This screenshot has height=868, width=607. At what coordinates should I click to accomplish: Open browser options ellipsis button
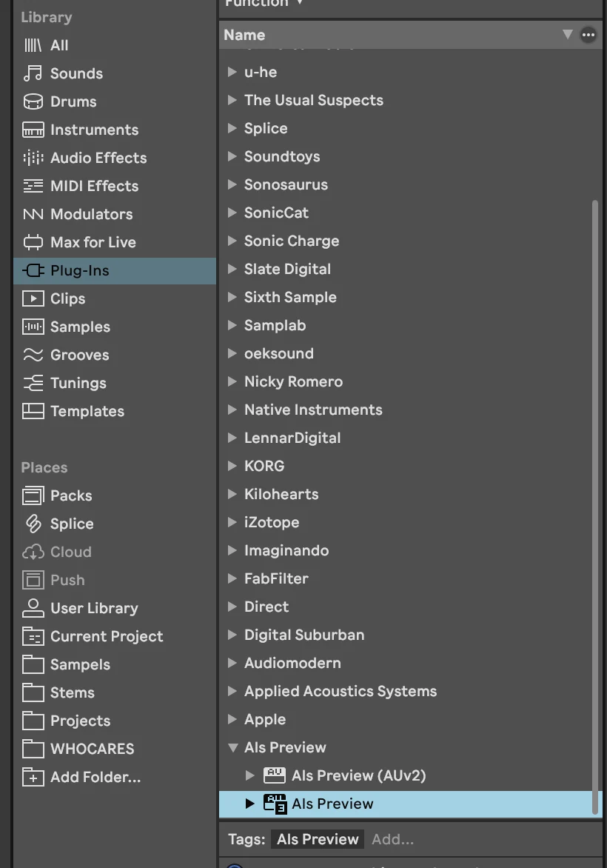(588, 35)
